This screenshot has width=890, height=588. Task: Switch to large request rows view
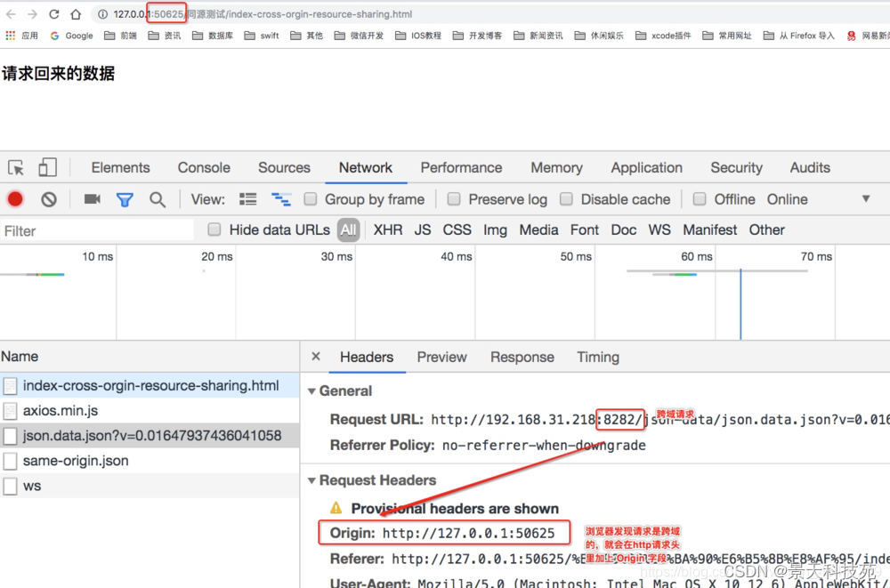247,199
